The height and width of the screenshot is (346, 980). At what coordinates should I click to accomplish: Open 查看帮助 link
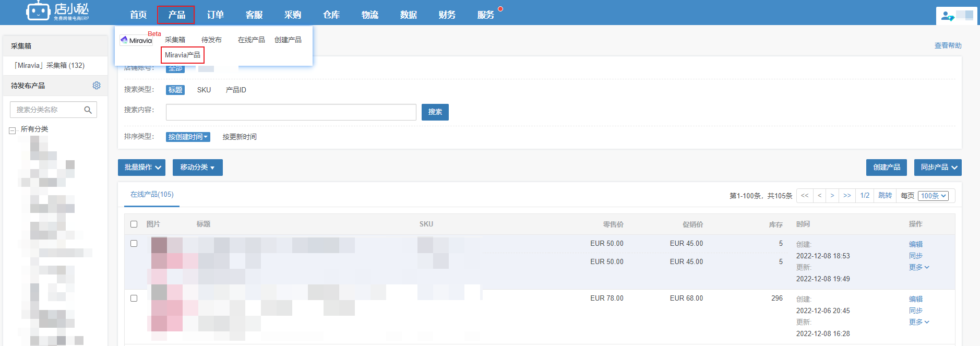click(948, 46)
